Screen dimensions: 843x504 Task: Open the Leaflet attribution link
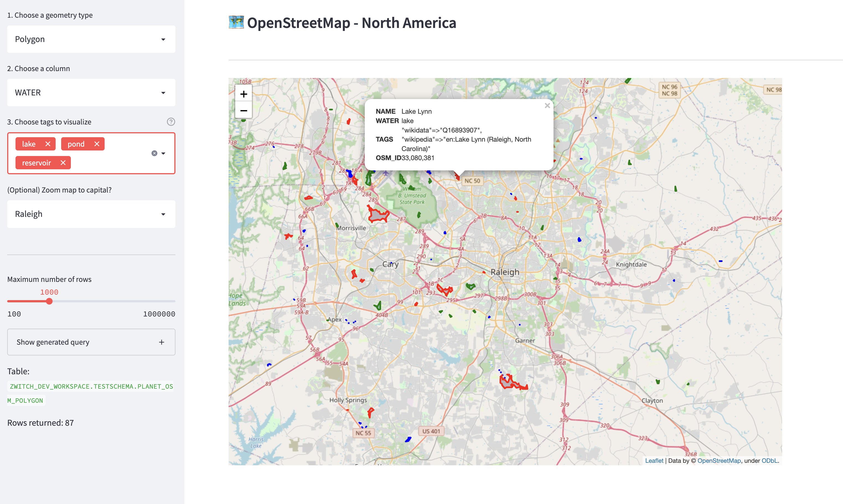click(654, 461)
